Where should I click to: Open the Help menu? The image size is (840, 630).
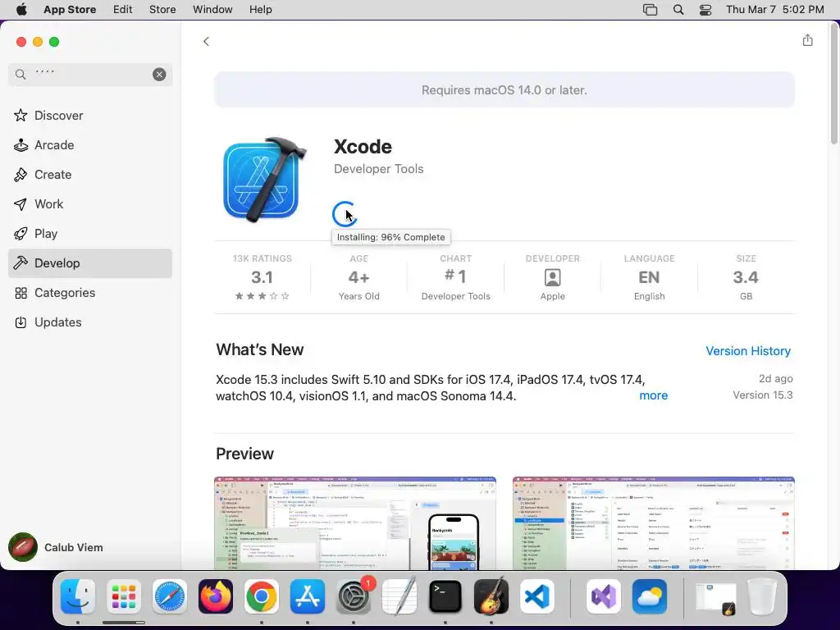point(260,9)
